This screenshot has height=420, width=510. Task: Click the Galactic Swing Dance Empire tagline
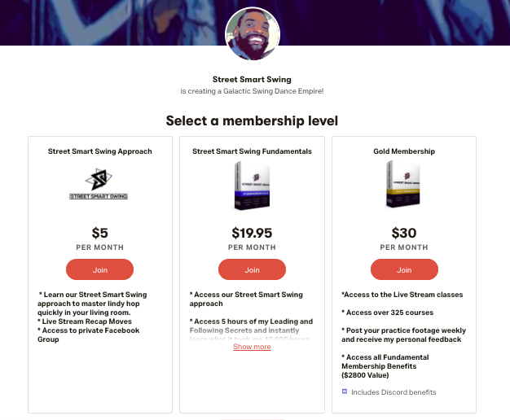coord(252,90)
